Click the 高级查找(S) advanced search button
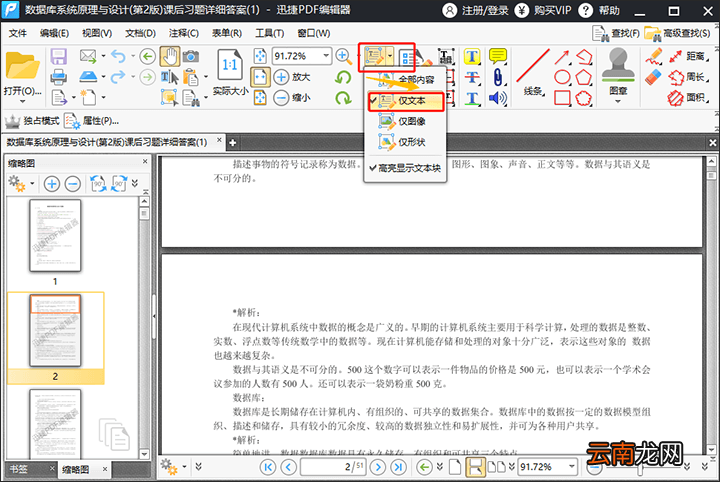This screenshot has height=482, width=720. point(677,33)
